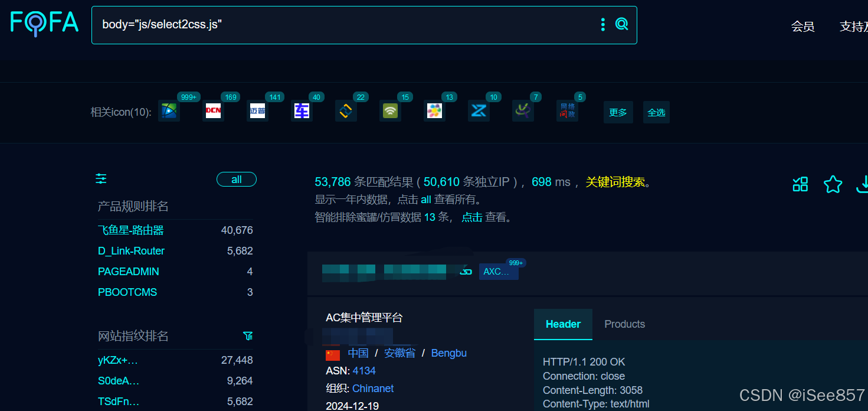Click the Bengbu city link
The width and height of the screenshot is (868, 411).
(449, 353)
